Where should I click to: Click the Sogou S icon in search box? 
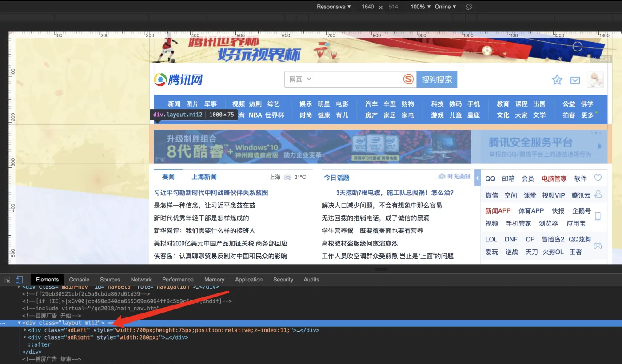click(x=408, y=79)
